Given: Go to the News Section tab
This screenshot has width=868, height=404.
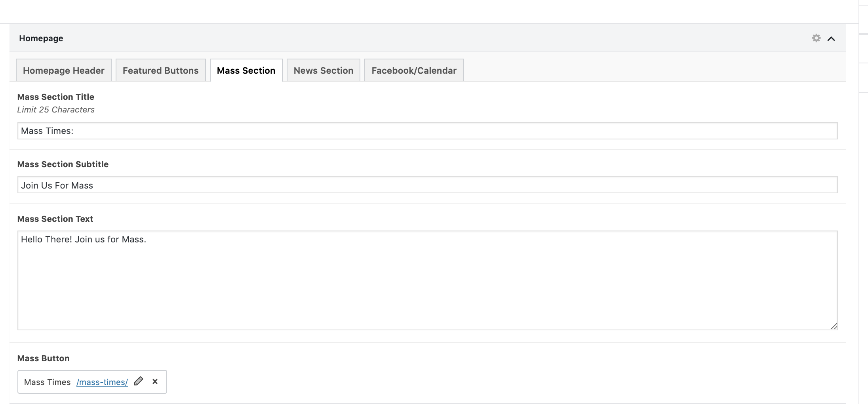Looking at the screenshot, I should click(x=323, y=71).
